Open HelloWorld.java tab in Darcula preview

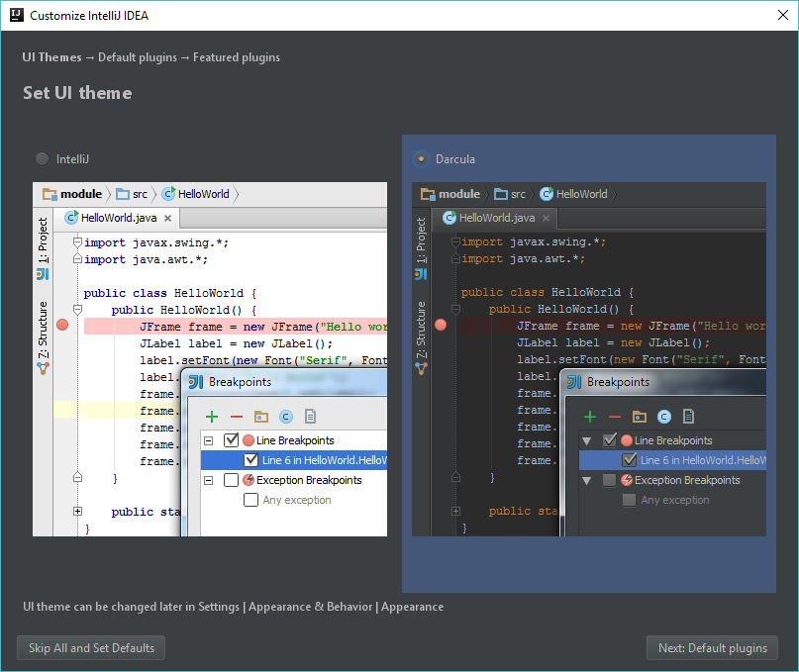496,218
